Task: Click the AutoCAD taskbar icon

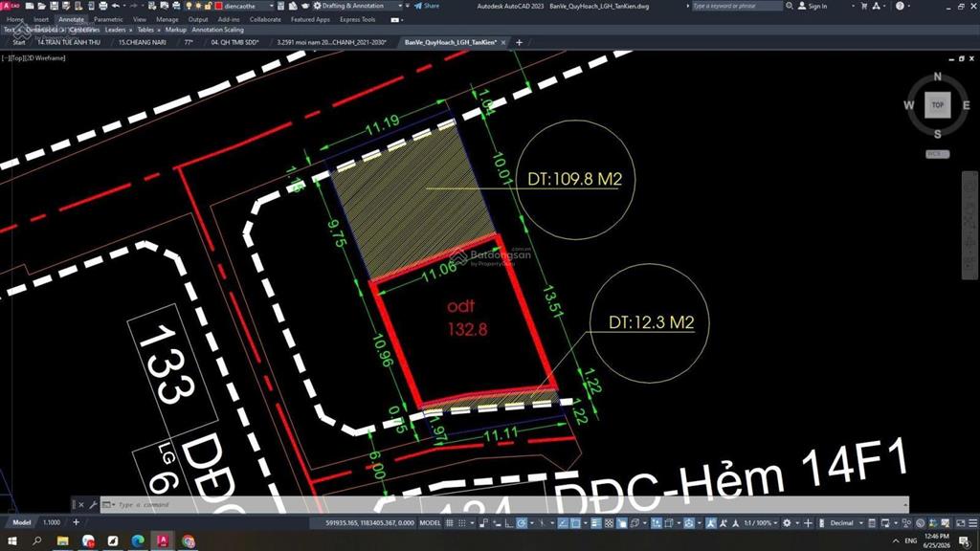Action: pyautogui.click(x=163, y=540)
